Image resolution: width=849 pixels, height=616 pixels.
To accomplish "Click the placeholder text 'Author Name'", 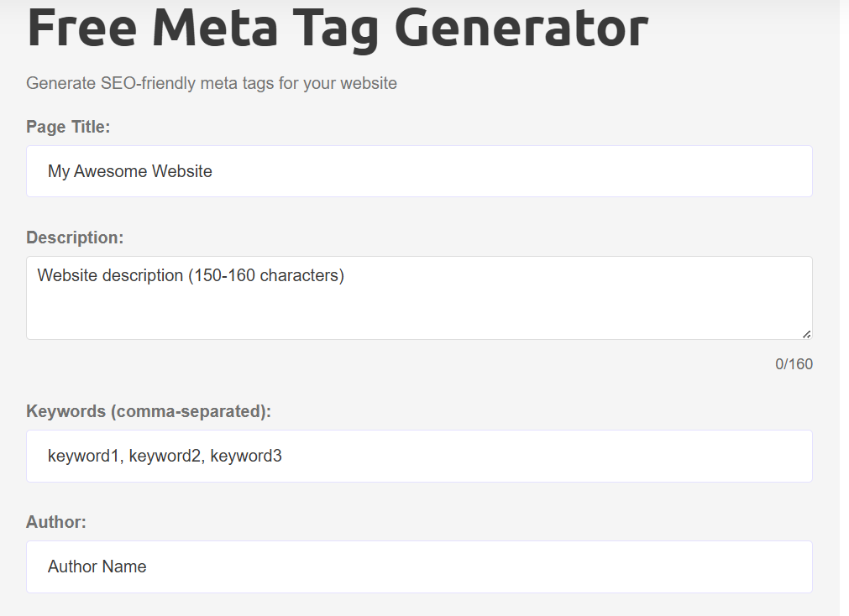I will pos(97,566).
